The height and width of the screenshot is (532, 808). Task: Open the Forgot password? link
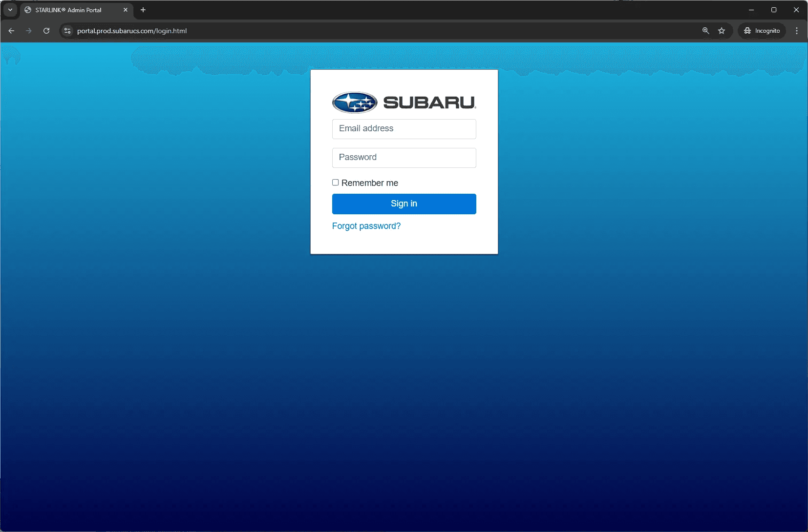(366, 226)
